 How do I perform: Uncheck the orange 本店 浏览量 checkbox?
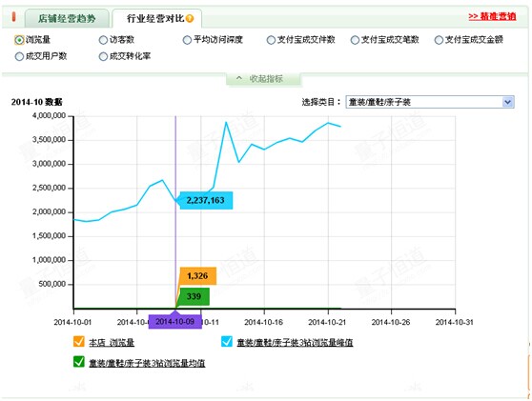coord(79,341)
